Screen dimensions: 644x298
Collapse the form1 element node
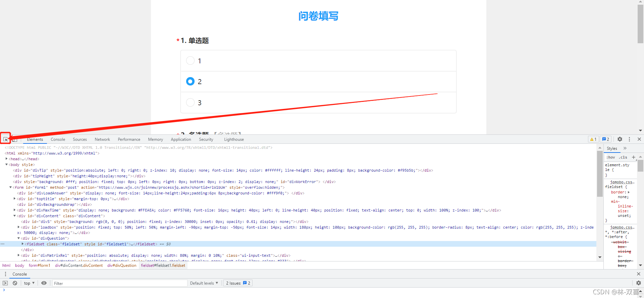(x=10, y=187)
